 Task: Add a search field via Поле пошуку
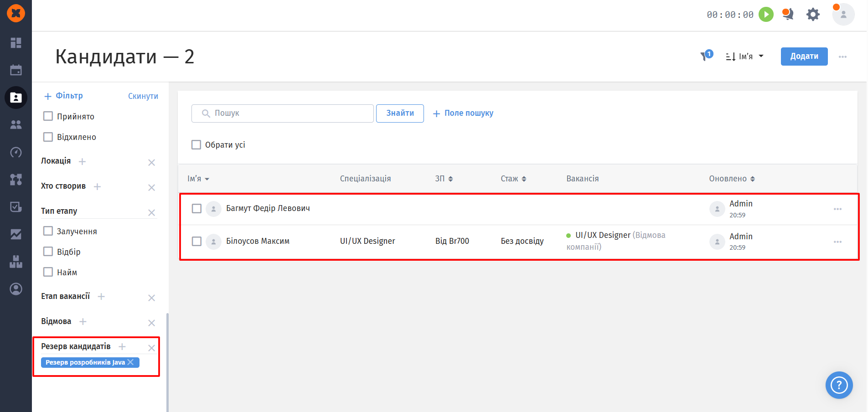(463, 113)
